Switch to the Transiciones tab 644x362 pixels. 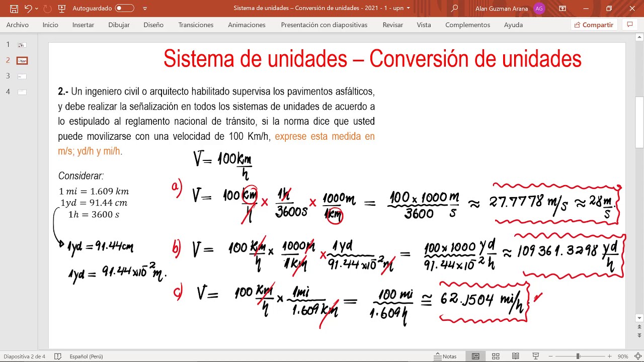(196, 25)
